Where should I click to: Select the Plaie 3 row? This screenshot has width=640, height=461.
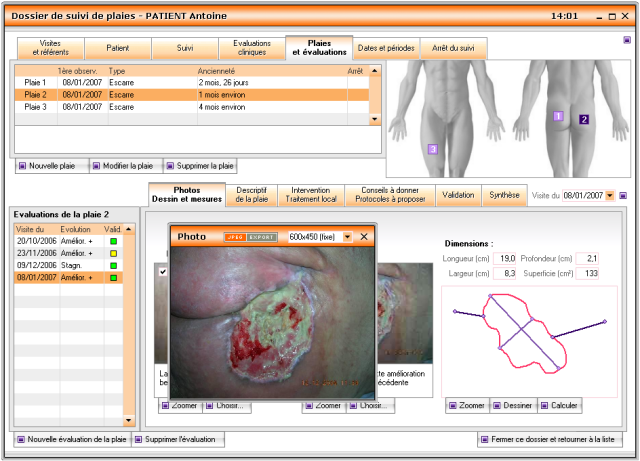pyautogui.click(x=192, y=107)
